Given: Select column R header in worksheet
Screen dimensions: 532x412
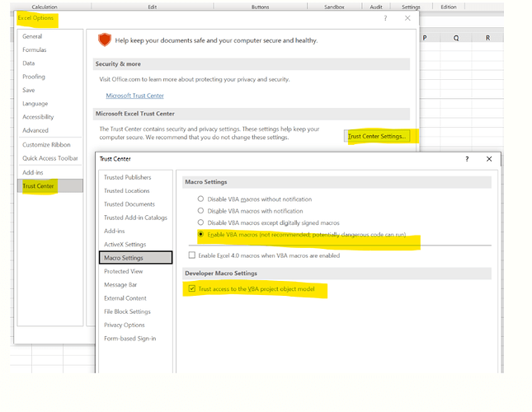Looking at the screenshot, I should 487,38.
